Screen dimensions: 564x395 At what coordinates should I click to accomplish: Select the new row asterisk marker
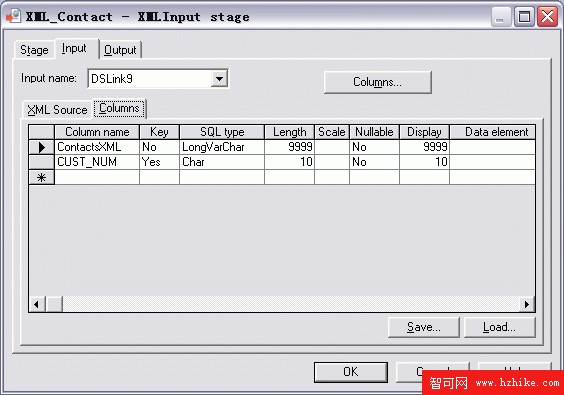[x=41, y=177]
